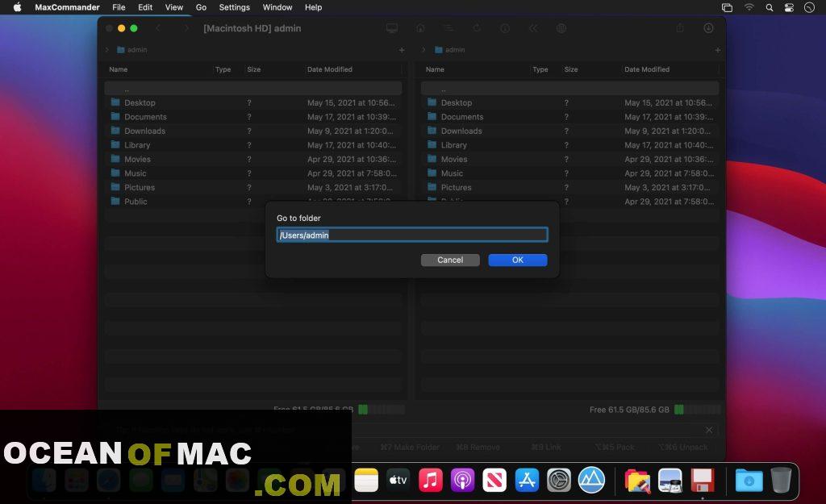
Task: Click the double-chevron toolbar icon
Action: [x=533, y=28]
